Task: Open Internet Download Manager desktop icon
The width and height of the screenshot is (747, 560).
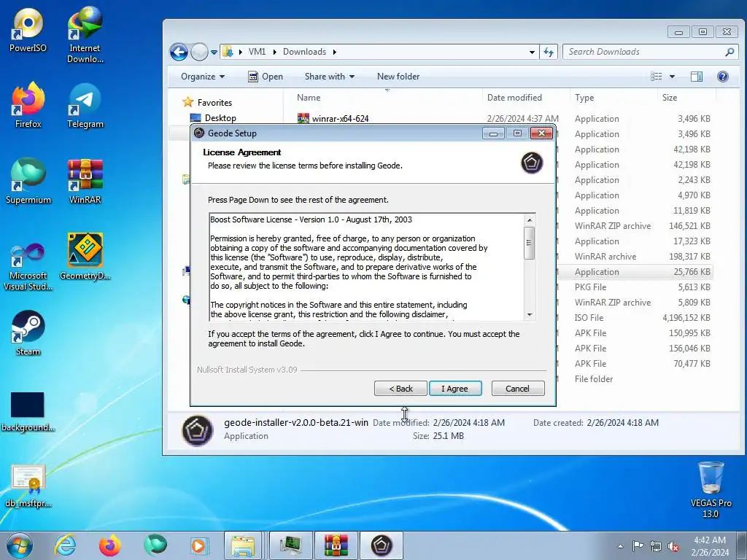Action: click(85, 34)
